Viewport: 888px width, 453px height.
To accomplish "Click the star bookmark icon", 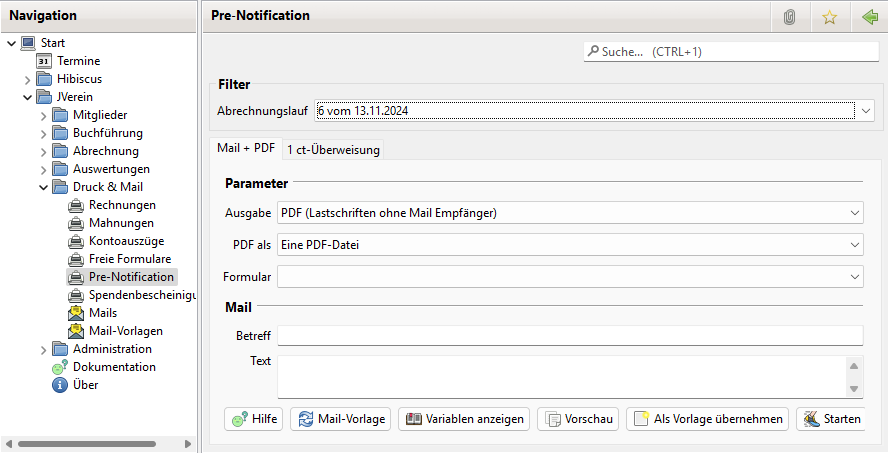I will click(829, 16).
